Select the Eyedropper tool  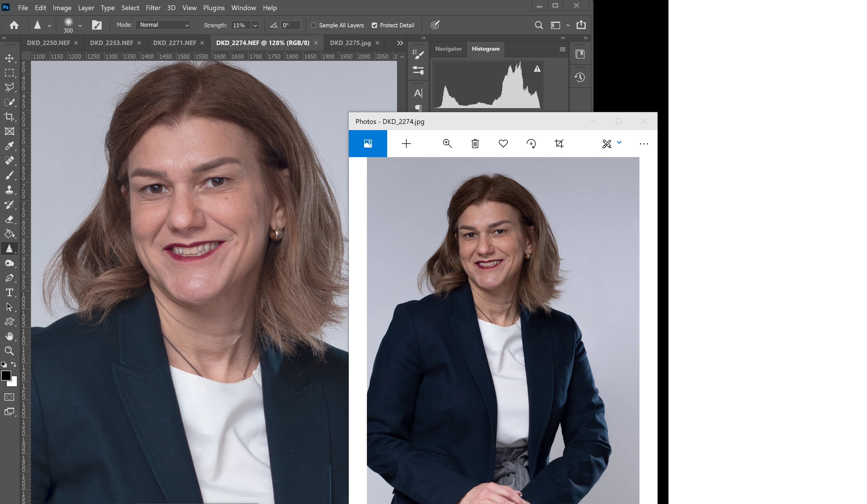[9, 146]
